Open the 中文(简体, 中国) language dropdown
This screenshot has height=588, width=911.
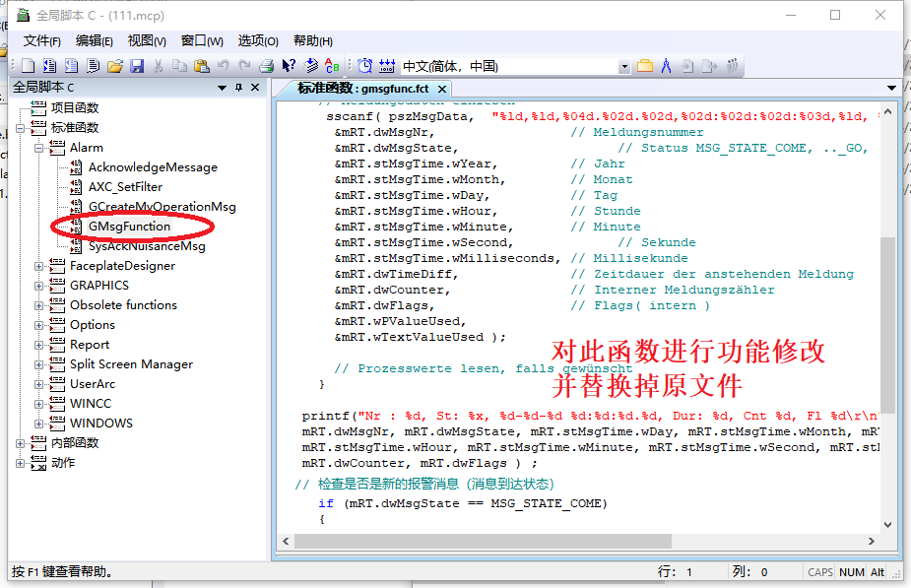[x=623, y=66]
